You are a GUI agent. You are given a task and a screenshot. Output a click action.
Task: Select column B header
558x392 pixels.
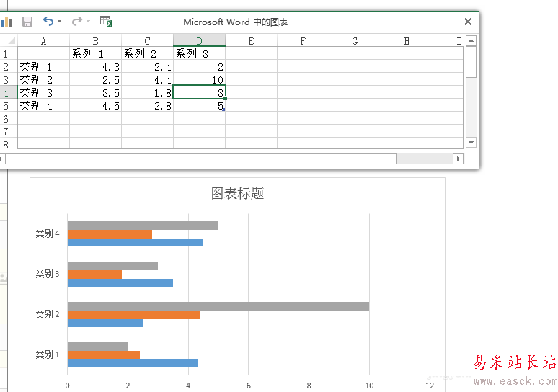pyautogui.click(x=95, y=41)
